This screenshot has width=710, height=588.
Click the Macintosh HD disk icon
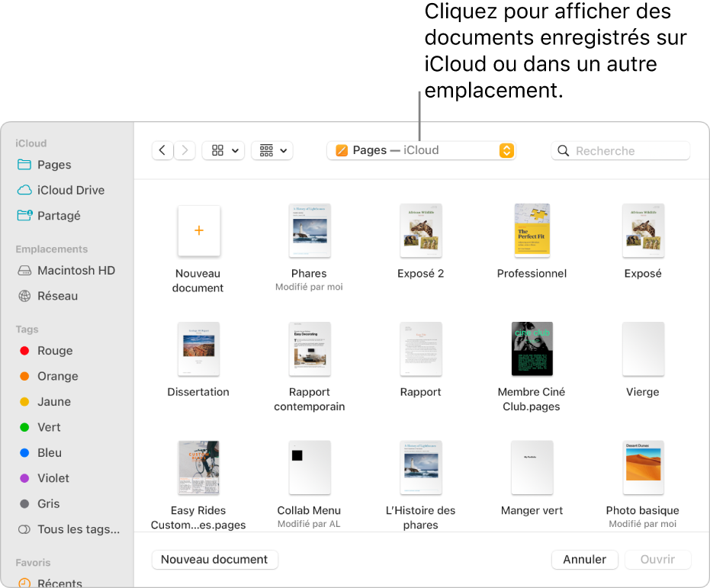pyautogui.click(x=24, y=271)
